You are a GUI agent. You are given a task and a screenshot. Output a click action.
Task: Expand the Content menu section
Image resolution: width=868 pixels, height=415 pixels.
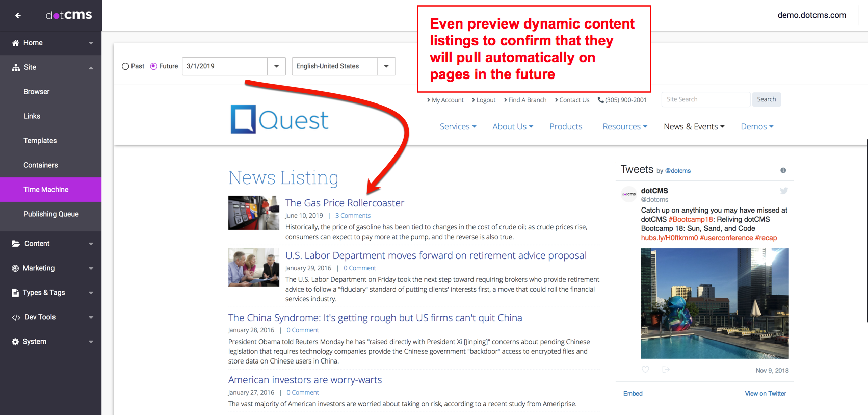pos(91,244)
